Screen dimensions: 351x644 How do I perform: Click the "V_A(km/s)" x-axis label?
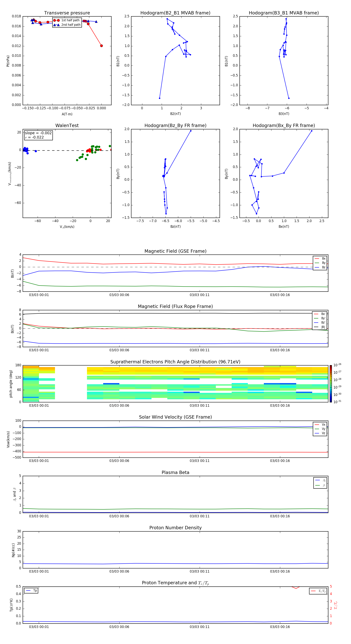pyautogui.click(x=67, y=227)
